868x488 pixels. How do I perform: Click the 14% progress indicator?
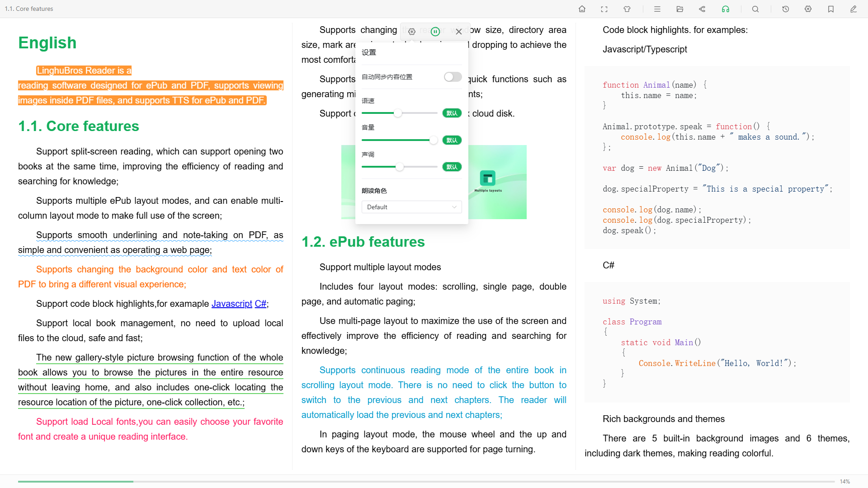click(x=844, y=482)
